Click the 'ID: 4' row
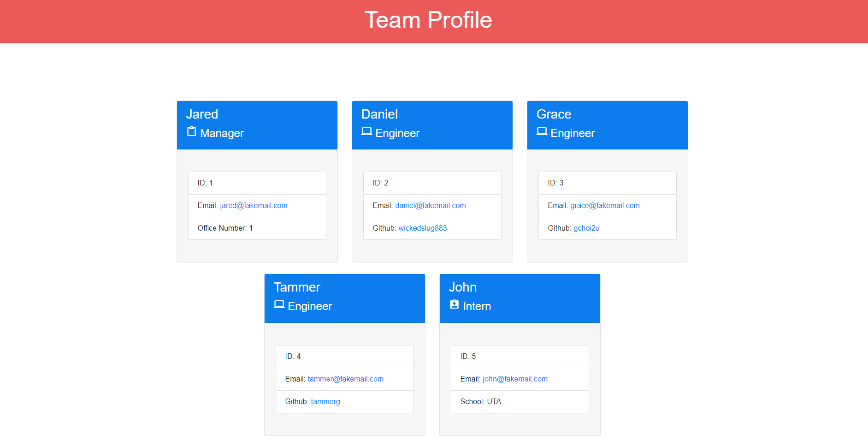 coord(345,357)
